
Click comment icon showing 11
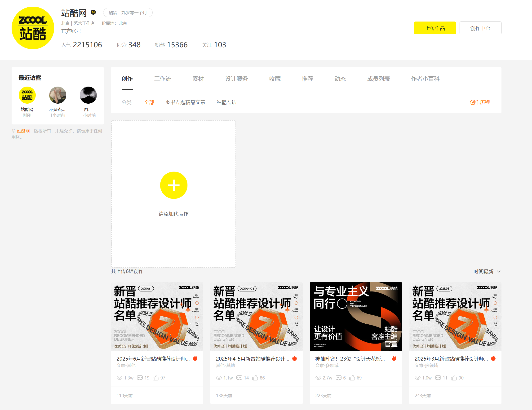point(438,378)
